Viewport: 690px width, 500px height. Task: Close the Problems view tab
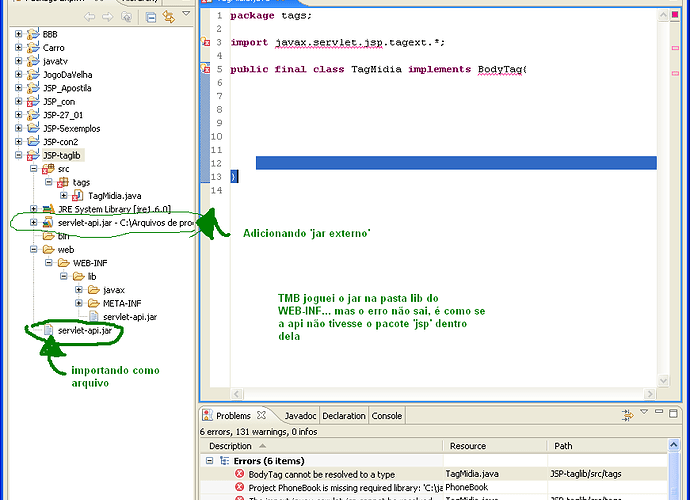pyautogui.click(x=261, y=415)
